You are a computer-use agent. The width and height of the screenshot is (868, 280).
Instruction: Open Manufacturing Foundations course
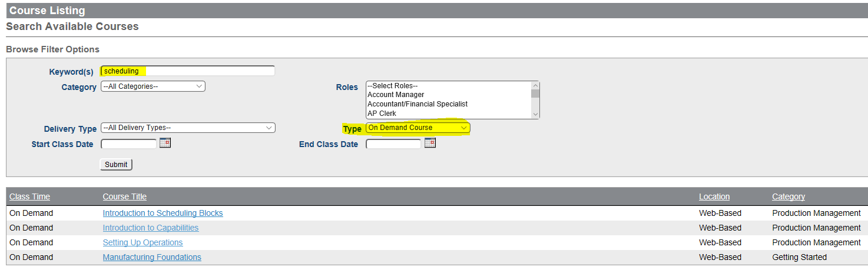pyautogui.click(x=152, y=257)
